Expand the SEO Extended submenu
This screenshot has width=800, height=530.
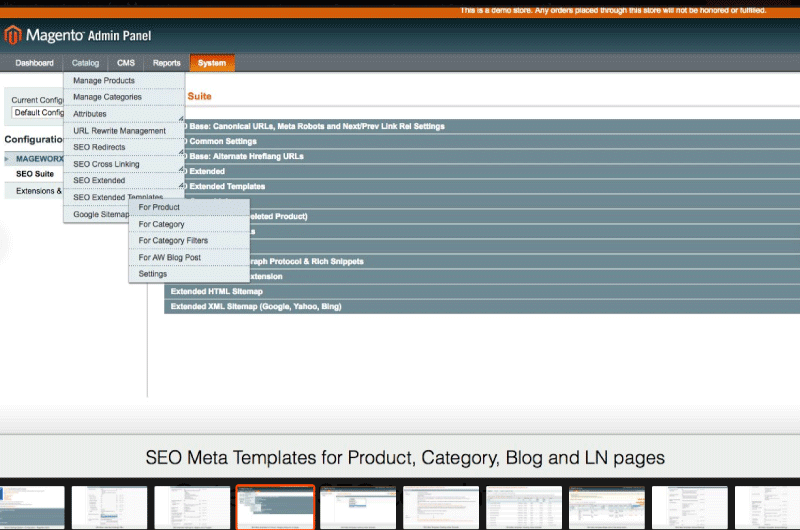point(124,180)
